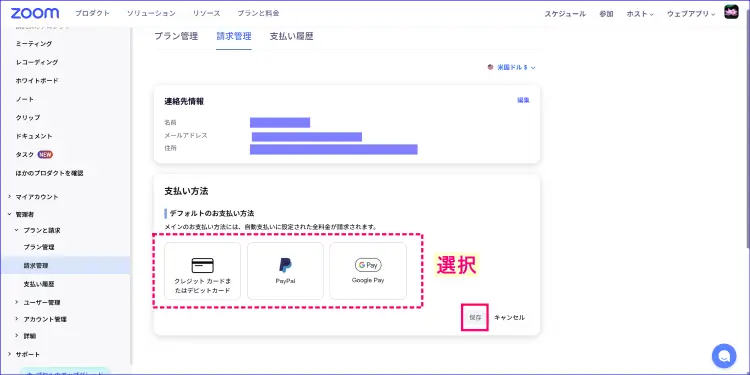Open ミーティング in sidebar
Screen dimensions: 750x375
[x=33, y=44]
